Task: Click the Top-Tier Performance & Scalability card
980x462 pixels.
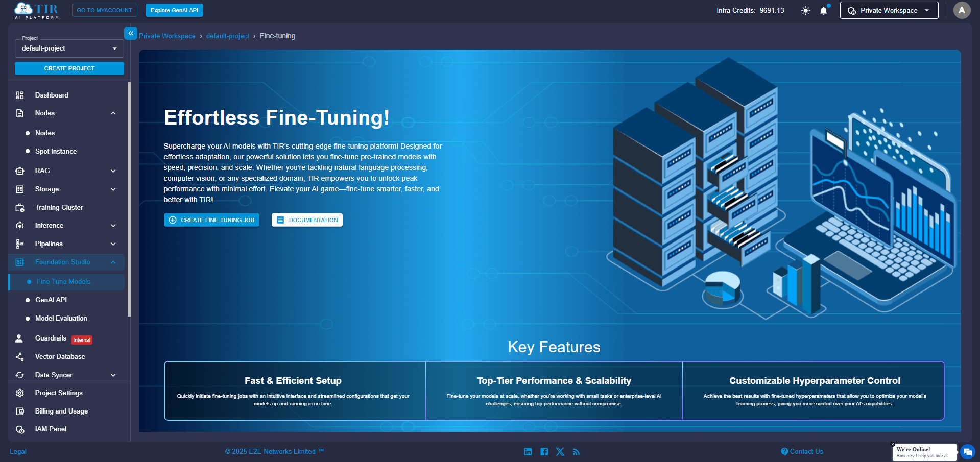Action: point(554,391)
